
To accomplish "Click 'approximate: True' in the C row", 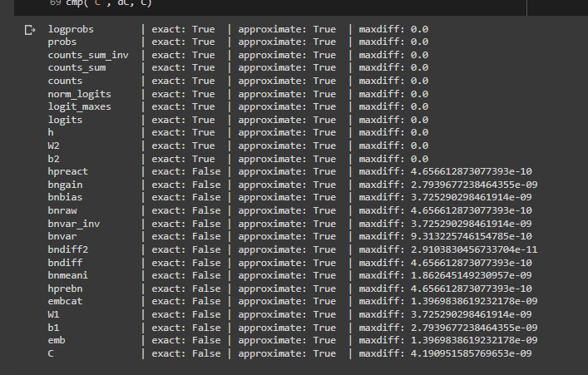I will [x=287, y=353].
